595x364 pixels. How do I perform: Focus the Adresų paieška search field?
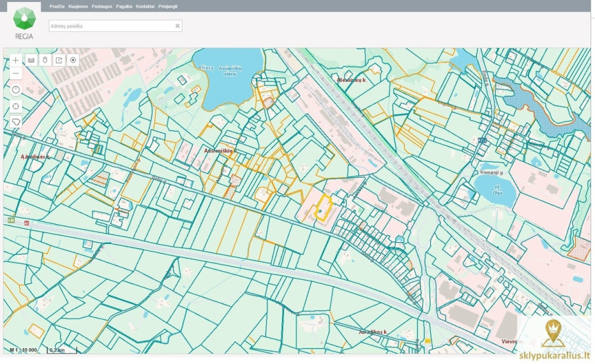pos(116,26)
